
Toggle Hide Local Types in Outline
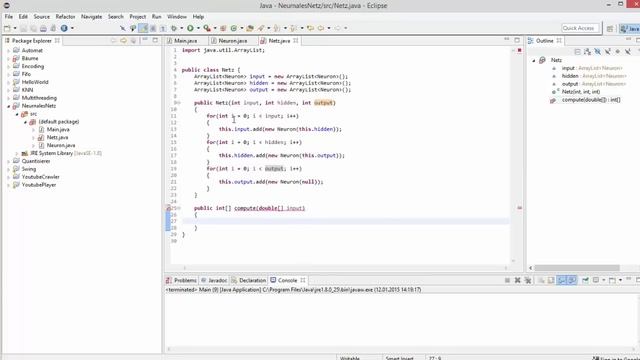(x=628, y=51)
